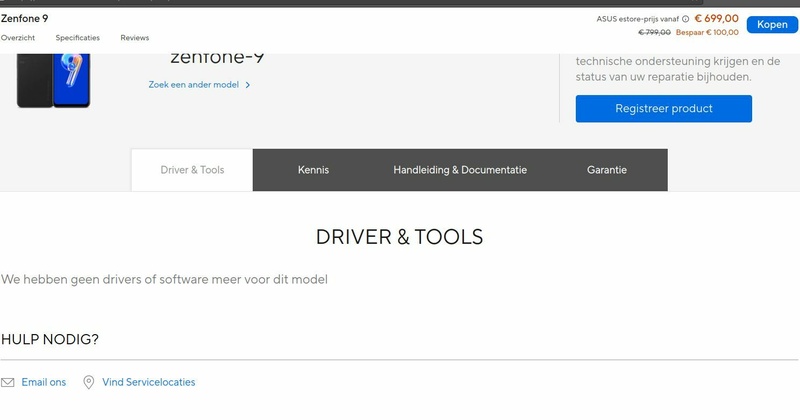Click the info icon next to estore-prijs vanaf
The width and height of the screenshot is (800, 420).
685,19
